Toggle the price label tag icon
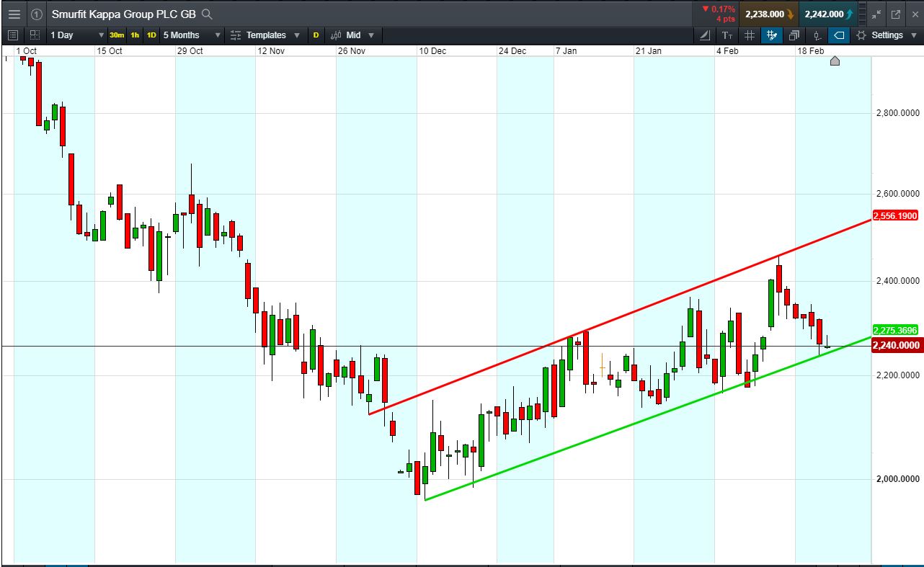This screenshot has height=567, width=924. [x=839, y=35]
